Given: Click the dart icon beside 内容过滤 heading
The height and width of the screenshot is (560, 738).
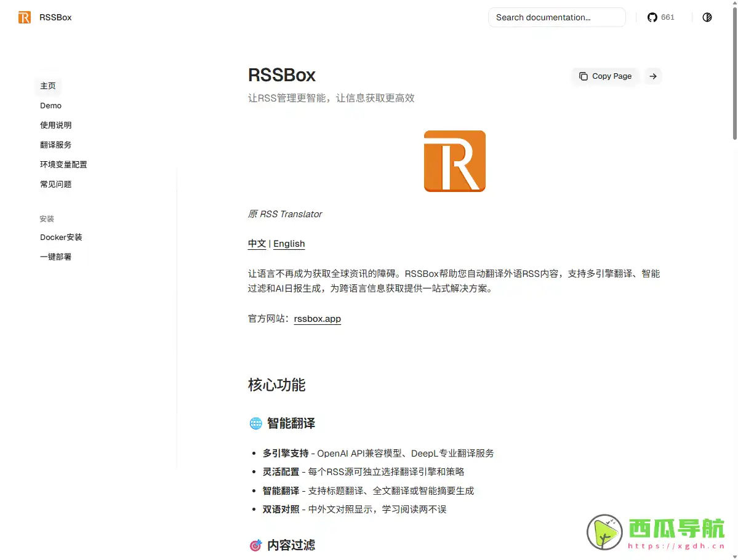Looking at the screenshot, I should 255,545.
